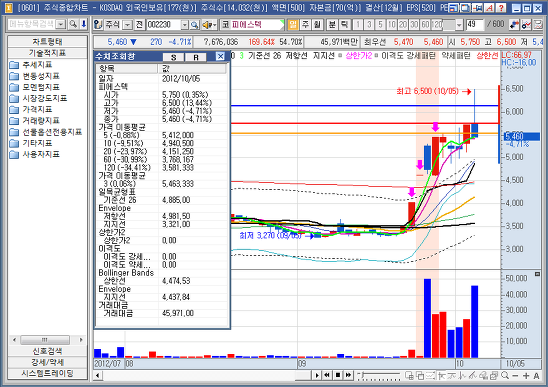Click the plus zoom-in icon at bottom right
The width and height of the screenshot is (548, 387).
[526, 376]
